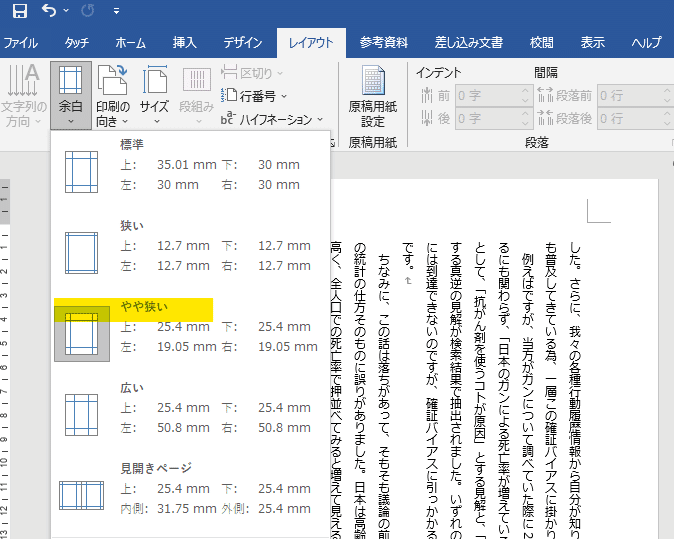The width and height of the screenshot is (674, 539).
Task: Click the 広い margin thumbnail icon
Action: (x=82, y=415)
